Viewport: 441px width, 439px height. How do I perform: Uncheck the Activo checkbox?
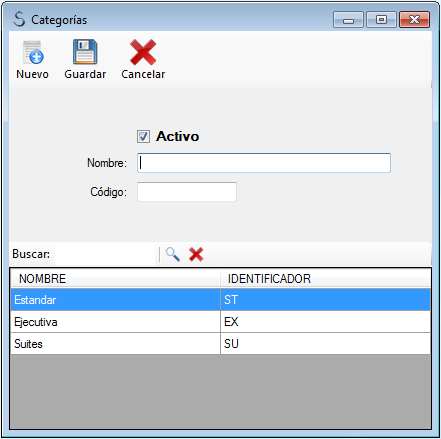click(143, 136)
